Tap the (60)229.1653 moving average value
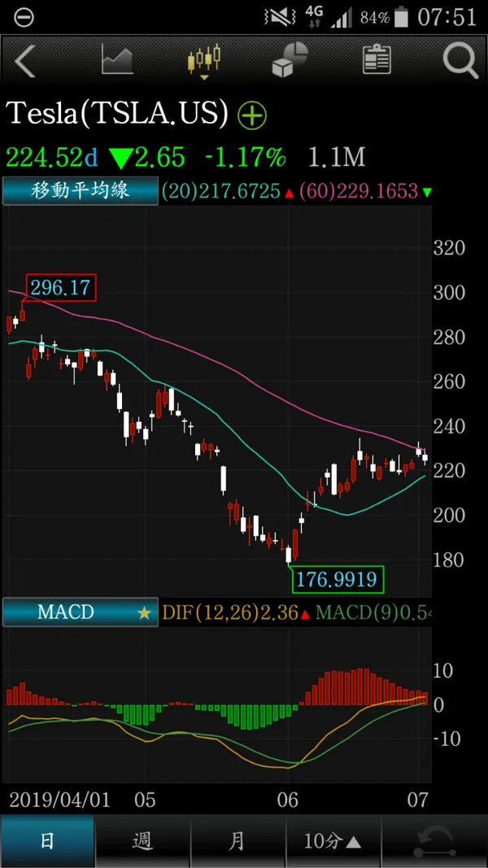 (x=359, y=191)
